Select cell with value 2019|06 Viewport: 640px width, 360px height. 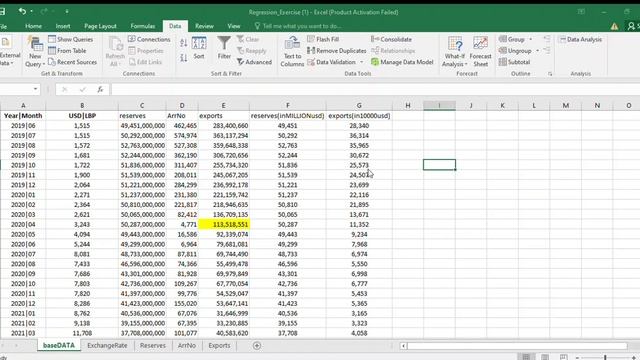[x=23, y=126]
